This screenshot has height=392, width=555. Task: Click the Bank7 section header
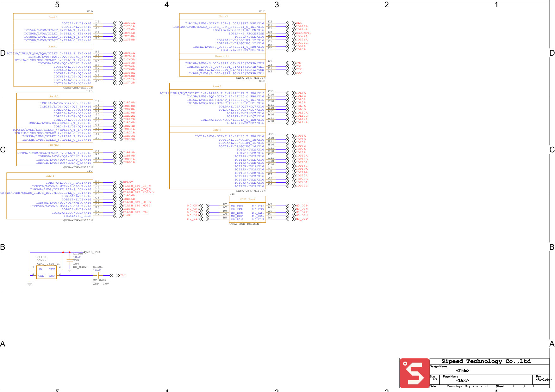[x=217, y=130]
